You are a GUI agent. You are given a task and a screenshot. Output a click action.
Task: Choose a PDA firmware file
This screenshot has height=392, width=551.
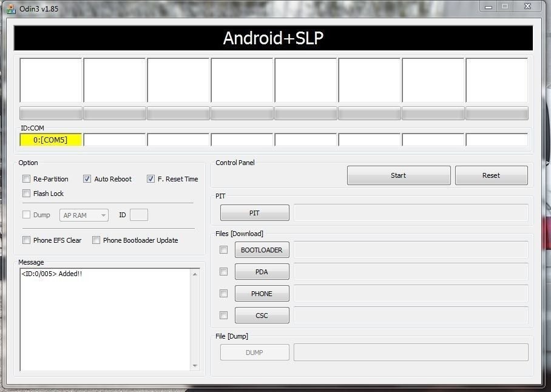pos(262,271)
